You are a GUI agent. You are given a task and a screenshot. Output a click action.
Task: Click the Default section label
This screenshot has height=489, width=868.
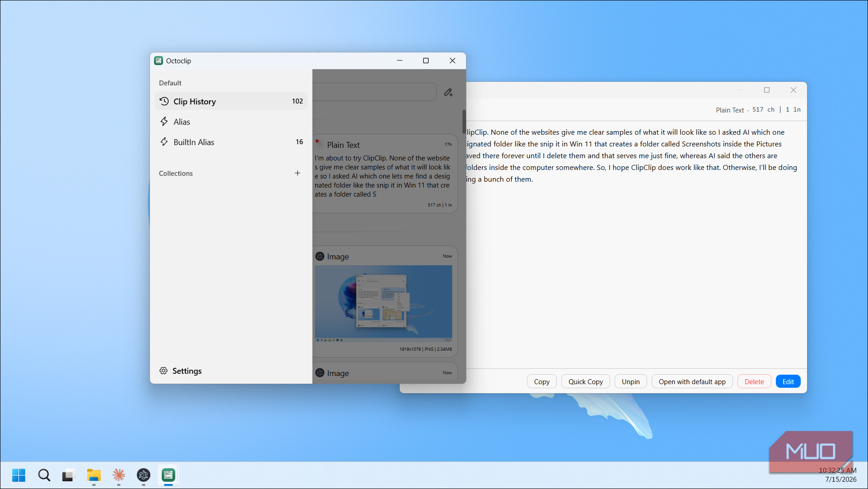click(170, 83)
